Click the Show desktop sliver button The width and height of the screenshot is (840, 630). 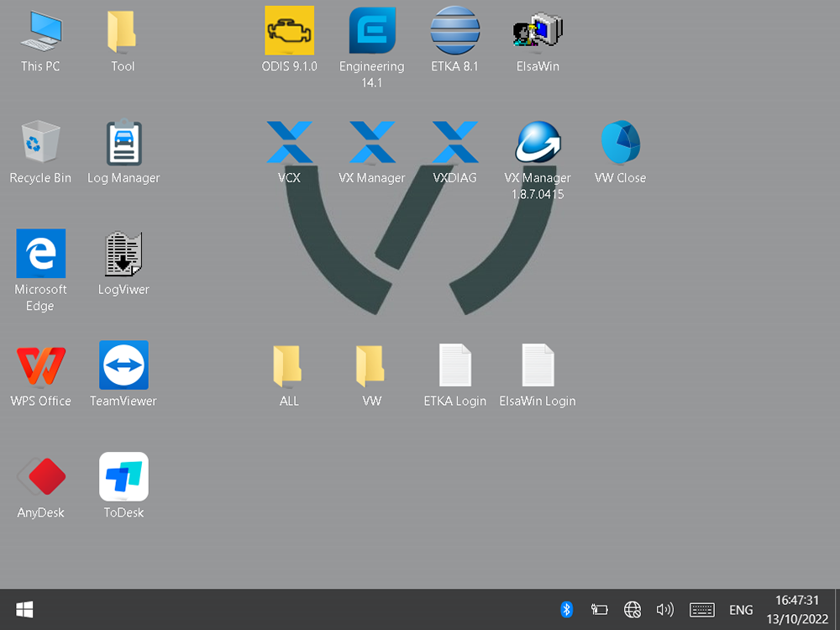[837, 610]
